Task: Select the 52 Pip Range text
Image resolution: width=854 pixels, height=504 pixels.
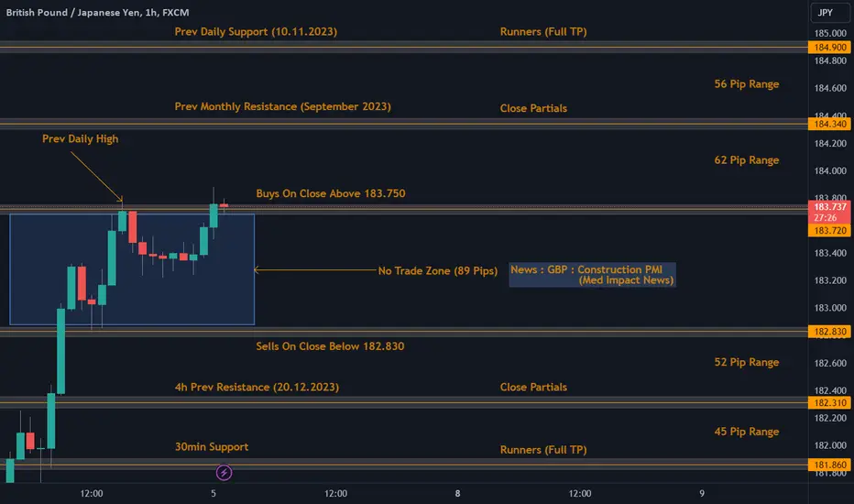Action: tap(746, 362)
